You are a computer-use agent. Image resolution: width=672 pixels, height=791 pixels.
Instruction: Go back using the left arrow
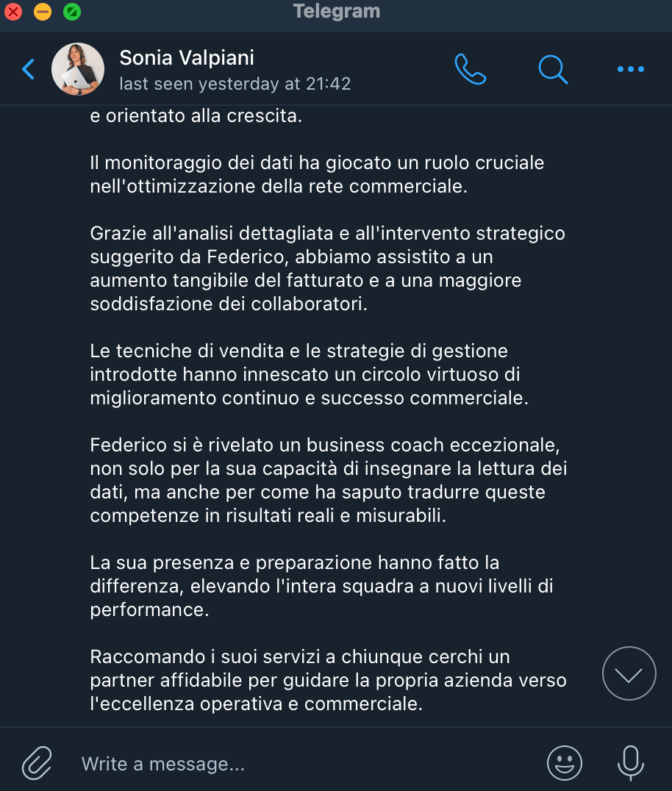pos(29,70)
